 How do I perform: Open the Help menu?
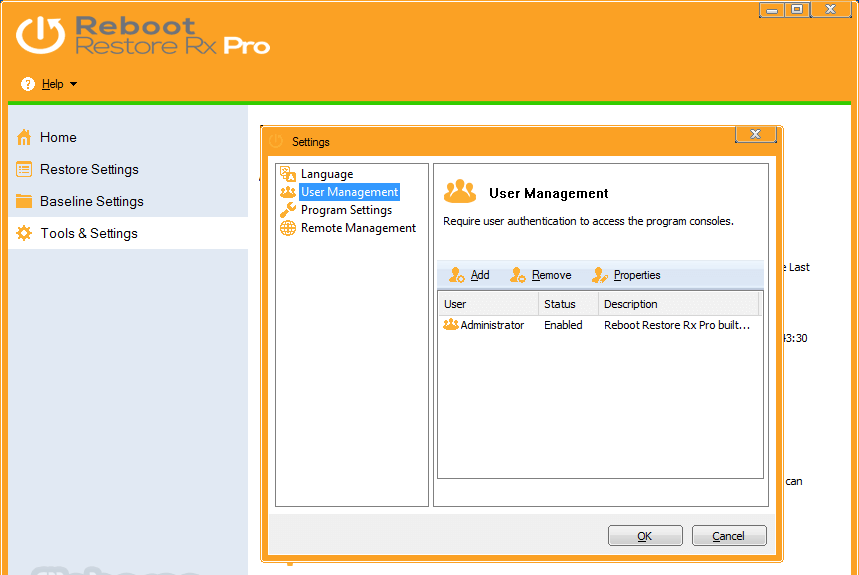(53, 84)
